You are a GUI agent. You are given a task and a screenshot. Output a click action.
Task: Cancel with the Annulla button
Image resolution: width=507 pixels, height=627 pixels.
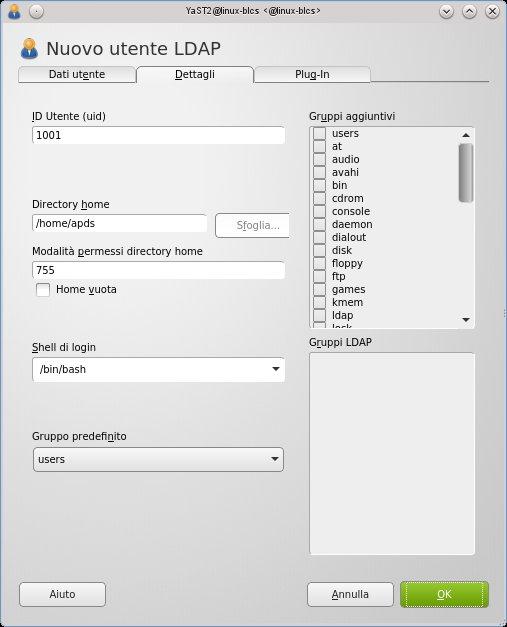click(x=350, y=595)
